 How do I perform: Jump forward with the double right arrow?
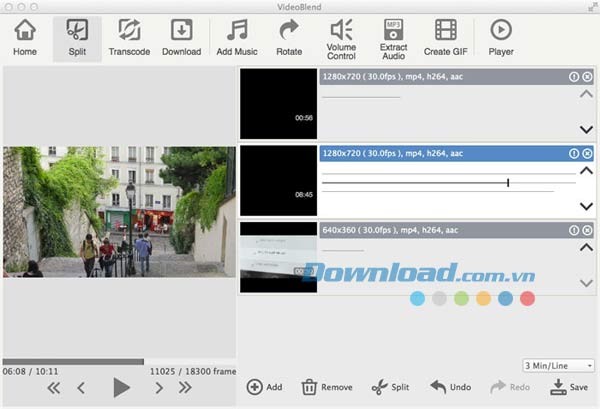pyautogui.click(x=185, y=388)
